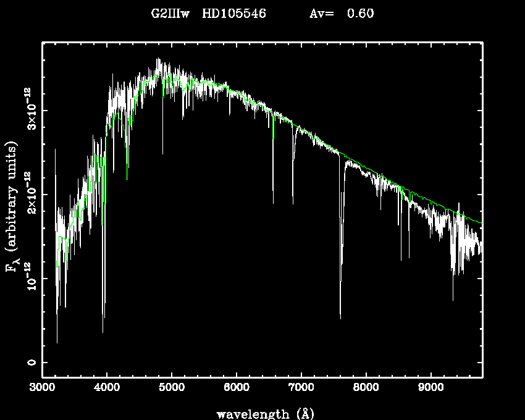The height and width of the screenshot is (420, 525).
Task: Click the green model curve's right end near 9700 Å
Action: point(480,222)
